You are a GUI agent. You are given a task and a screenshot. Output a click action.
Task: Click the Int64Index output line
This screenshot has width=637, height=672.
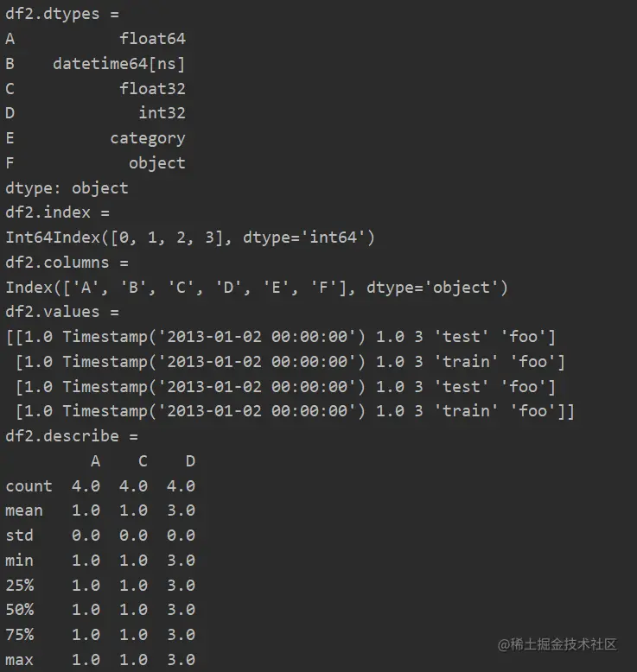click(x=190, y=238)
